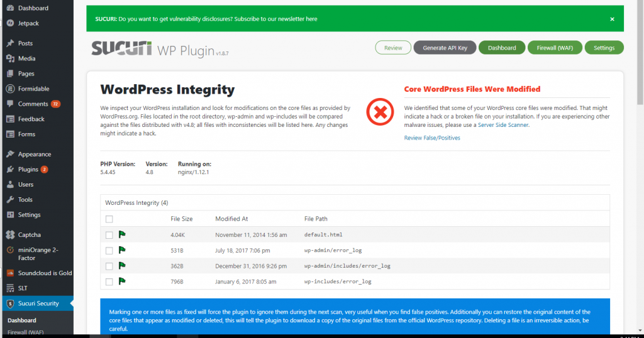Click the Pages icon in sidebar
This screenshot has width=644, height=338.
click(x=10, y=74)
